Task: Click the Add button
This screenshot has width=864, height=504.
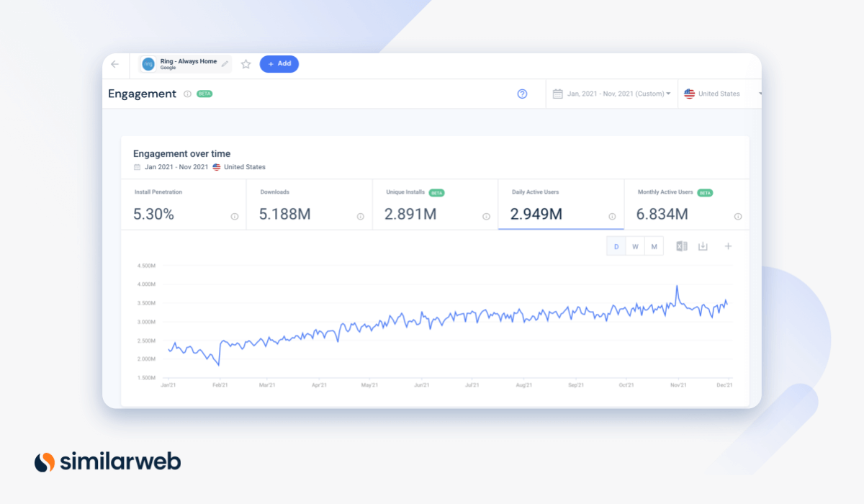Action: click(x=279, y=64)
